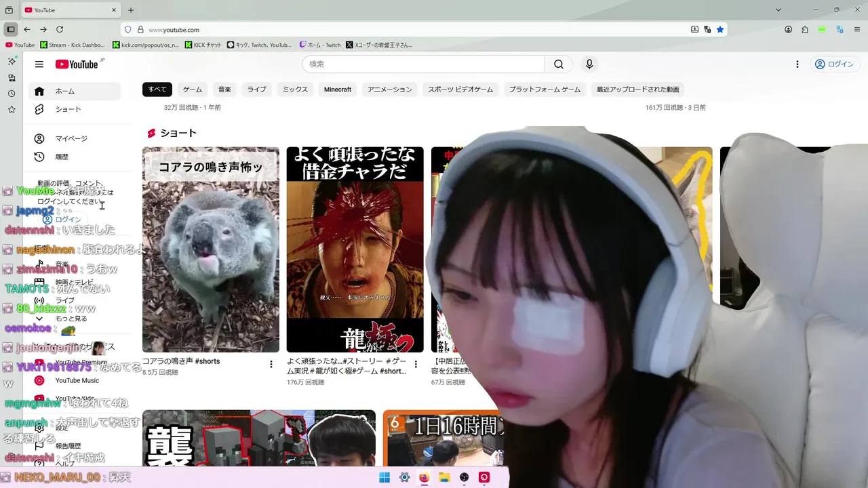The image size is (868, 488).
Task: Click the search magnifier button
Action: [559, 64]
